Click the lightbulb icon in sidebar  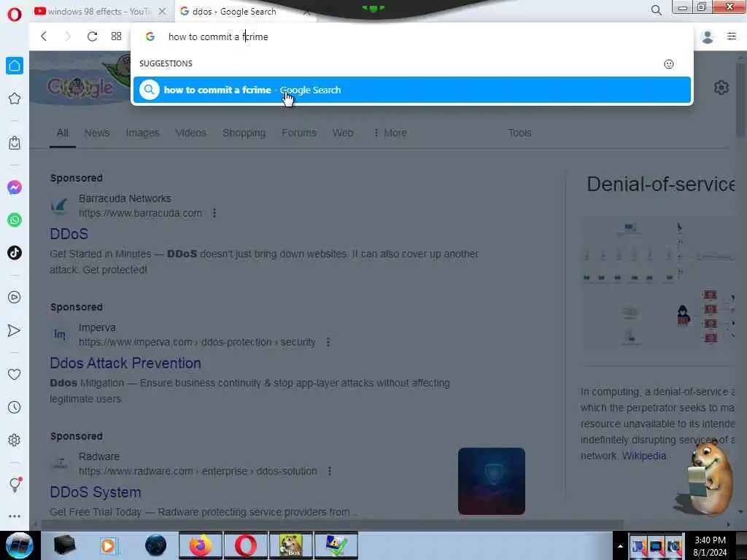(15, 485)
